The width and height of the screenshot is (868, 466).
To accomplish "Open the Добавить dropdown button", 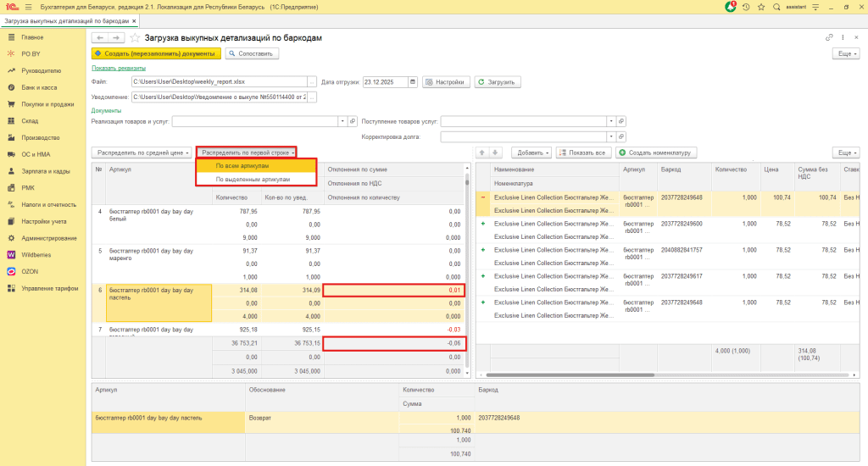I will coord(532,153).
